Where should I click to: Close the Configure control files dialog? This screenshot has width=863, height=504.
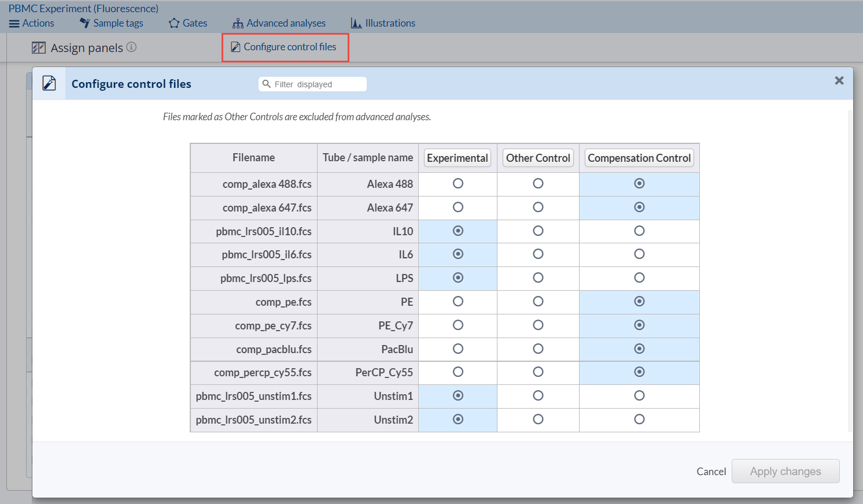click(x=839, y=81)
